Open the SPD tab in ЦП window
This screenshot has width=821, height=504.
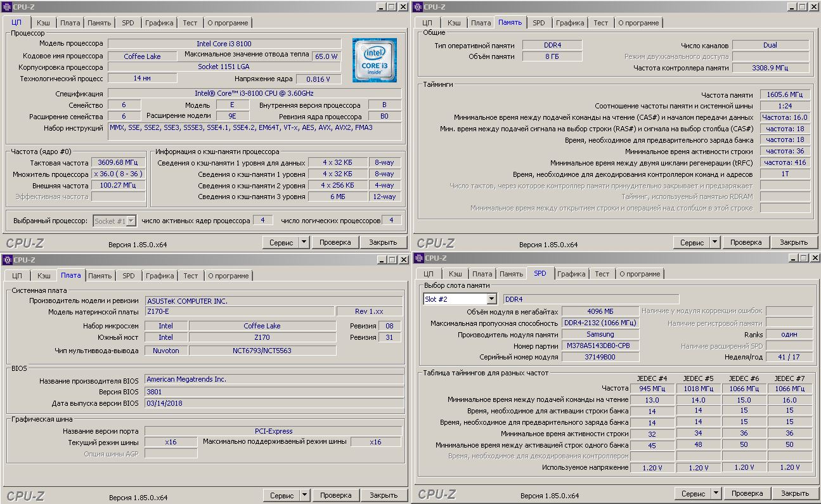click(128, 23)
